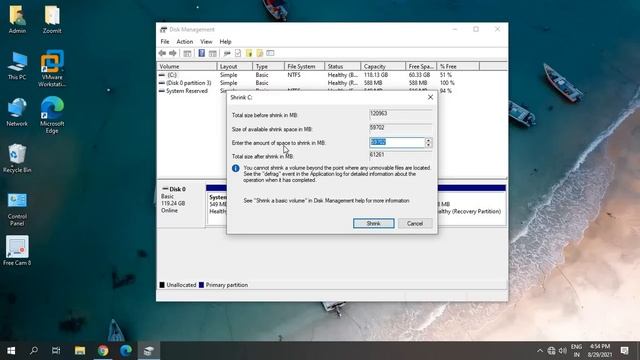Select the Microsoft Edge desktop shortcut
The width and height of the screenshot is (640, 360).
[x=52, y=115]
